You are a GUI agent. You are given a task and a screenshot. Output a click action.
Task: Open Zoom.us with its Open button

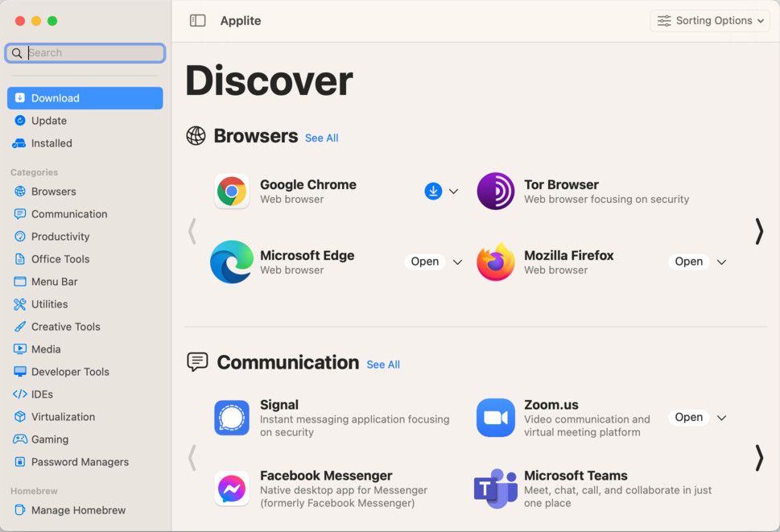[x=689, y=417]
